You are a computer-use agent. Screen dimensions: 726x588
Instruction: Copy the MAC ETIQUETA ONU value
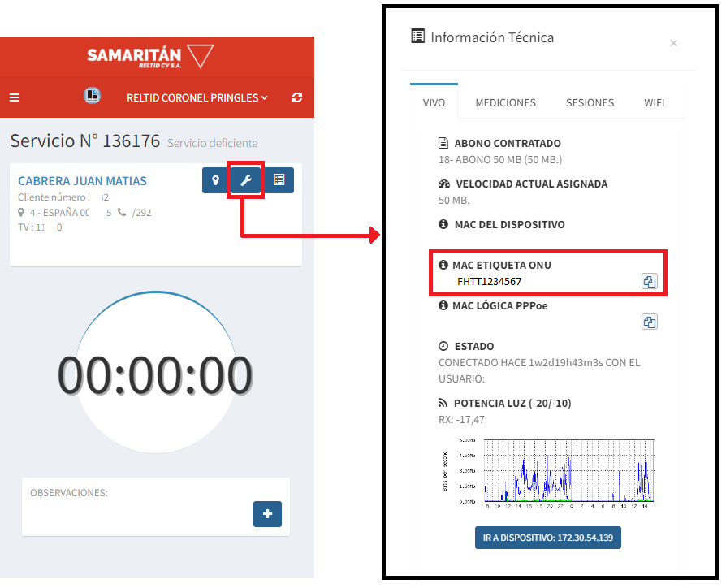pos(649,282)
